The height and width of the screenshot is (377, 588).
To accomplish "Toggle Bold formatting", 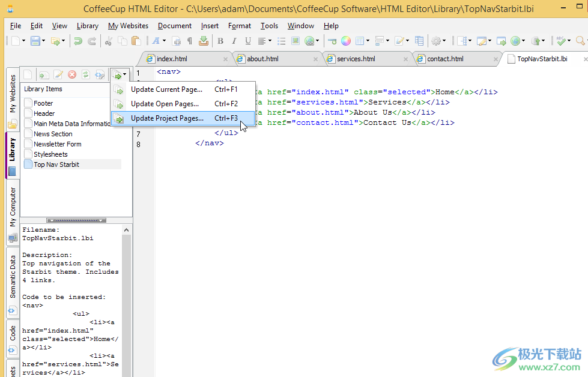I will (x=220, y=41).
